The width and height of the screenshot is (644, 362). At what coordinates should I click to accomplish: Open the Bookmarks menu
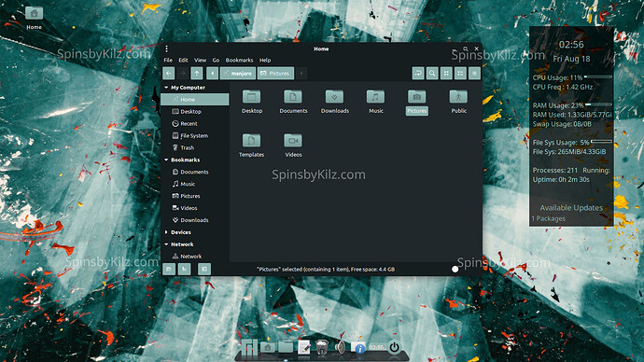click(x=239, y=60)
